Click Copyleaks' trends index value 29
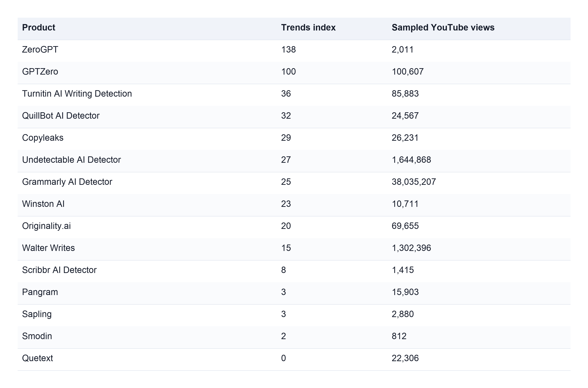 pos(286,138)
